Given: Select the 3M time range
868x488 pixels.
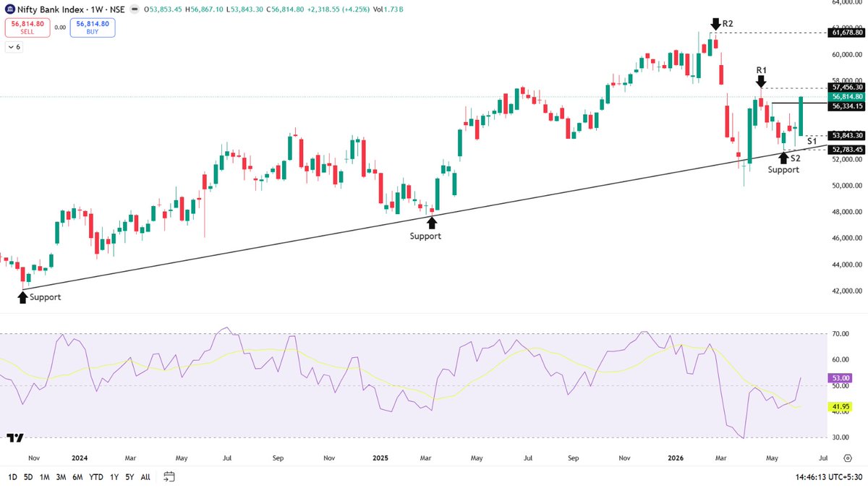Looking at the screenshot, I should [61, 477].
